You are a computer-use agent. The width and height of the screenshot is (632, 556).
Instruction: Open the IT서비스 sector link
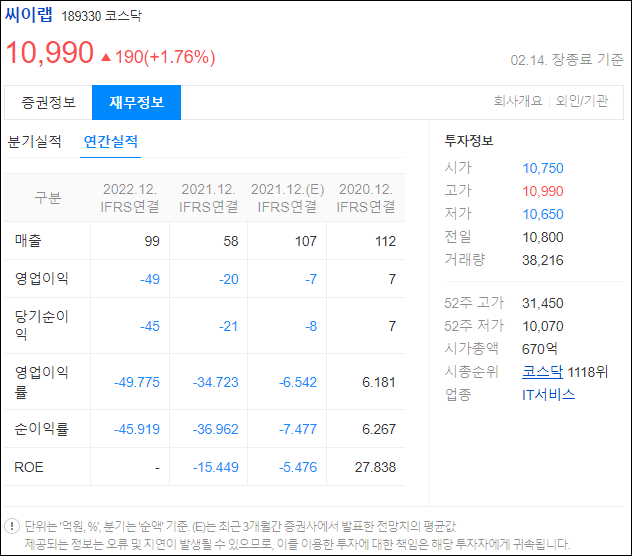click(548, 394)
